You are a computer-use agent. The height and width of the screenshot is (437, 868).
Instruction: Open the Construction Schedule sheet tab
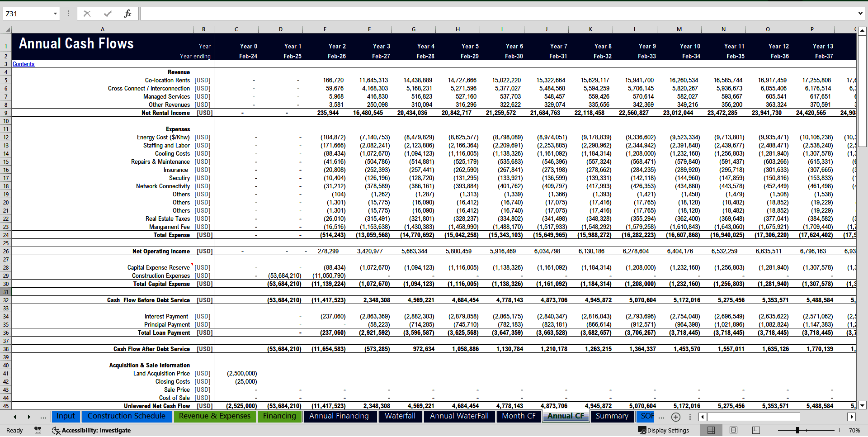127,416
